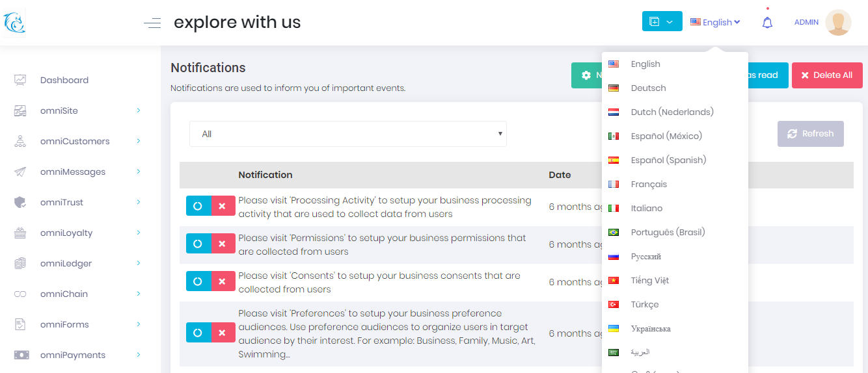Click the omniMessages paper plane icon
The height and width of the screenshot is (373, 868).
20,172
